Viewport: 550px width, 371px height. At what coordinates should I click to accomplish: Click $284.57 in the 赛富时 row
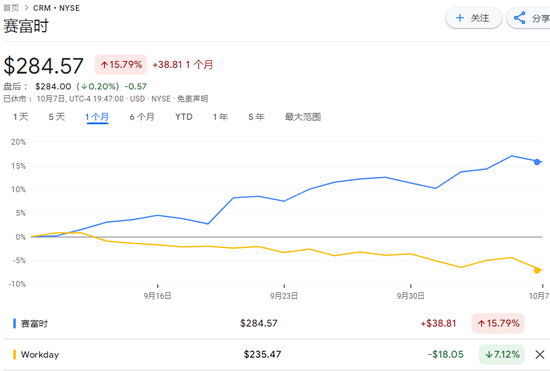pyautogui.click(x=259, y=323)
